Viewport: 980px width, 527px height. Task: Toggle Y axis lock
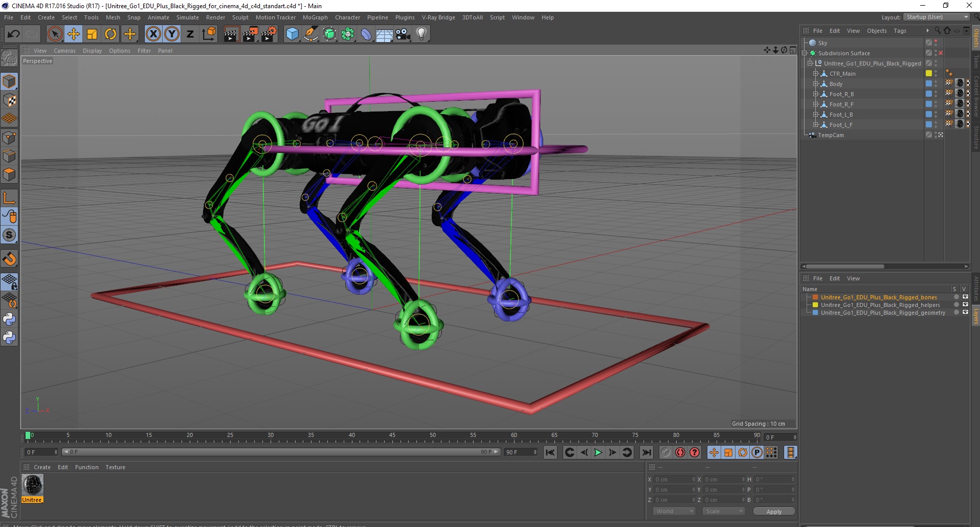[172, 34]
